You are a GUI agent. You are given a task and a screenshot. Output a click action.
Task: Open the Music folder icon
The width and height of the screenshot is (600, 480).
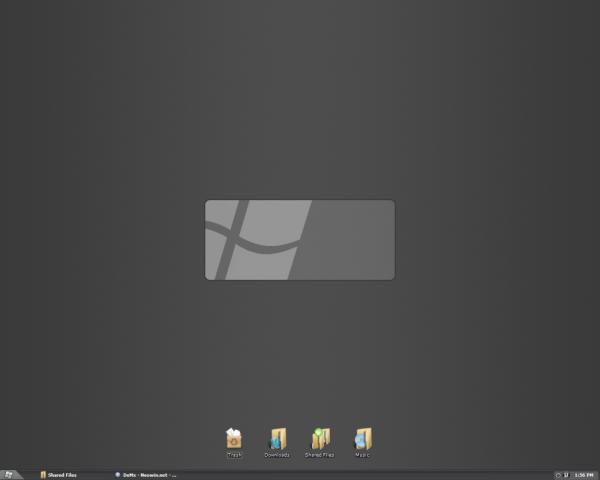tap(363, 439)
